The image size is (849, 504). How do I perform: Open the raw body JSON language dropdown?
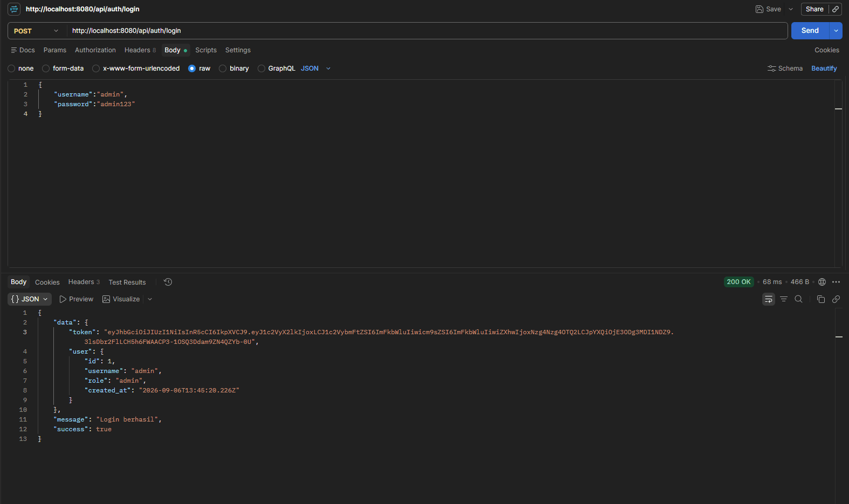316,68
